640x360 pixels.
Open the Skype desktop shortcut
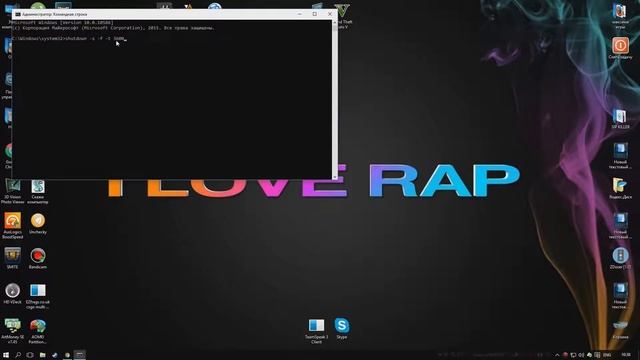click(x=342, y=329)
